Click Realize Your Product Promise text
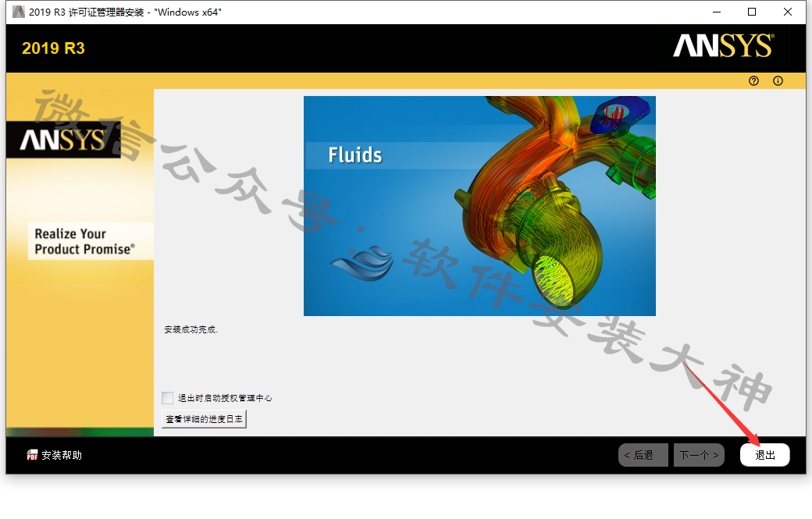The image size is (812, 519). 85,241
